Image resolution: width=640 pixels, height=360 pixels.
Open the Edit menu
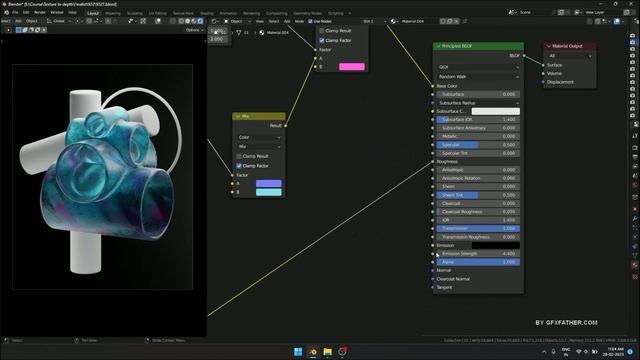(26, 13)
